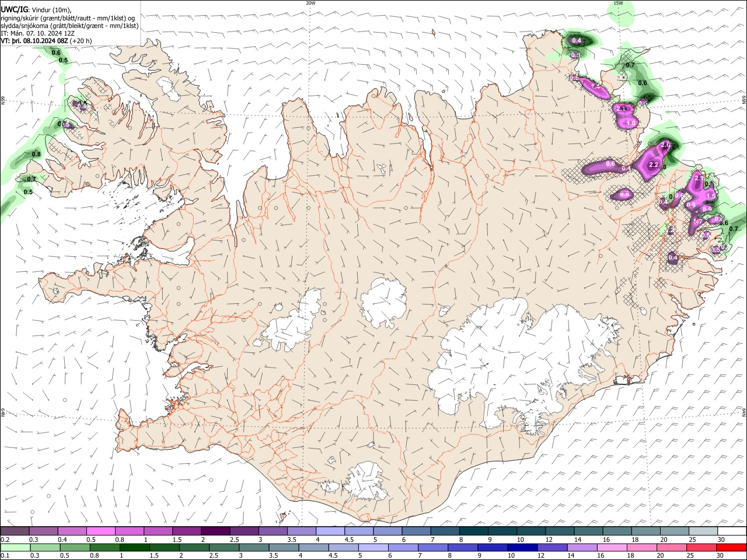Click the 15W longitude label
Screen dimensions: 747x560
coord(618,3)
